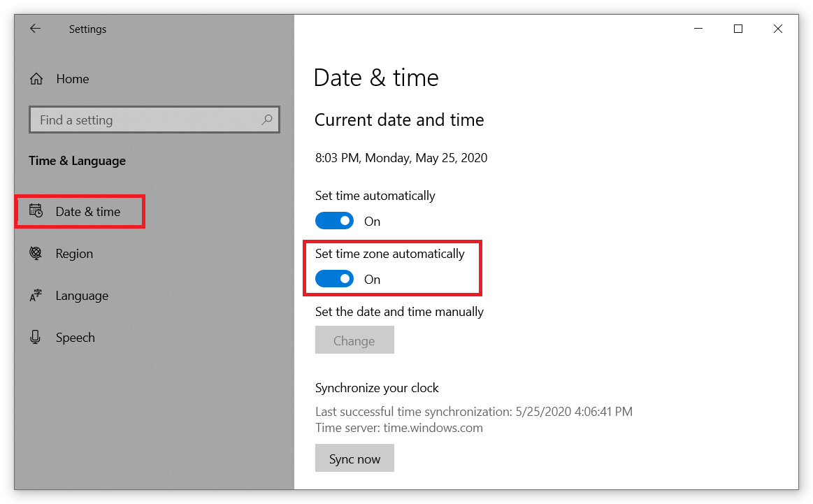Click the Synchronize your clock heading

pos(377,388)
